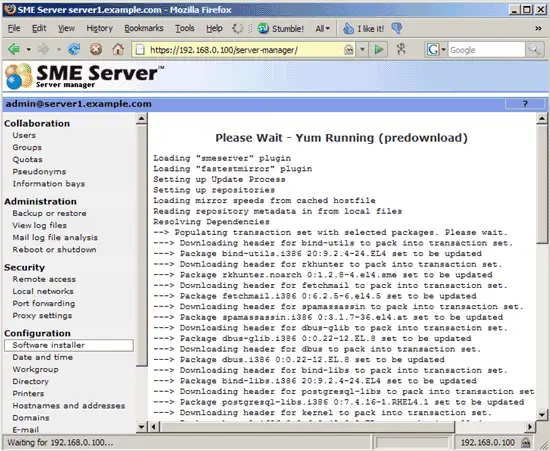
Task: Open the View menu
Action: click(x=66, y=28)
